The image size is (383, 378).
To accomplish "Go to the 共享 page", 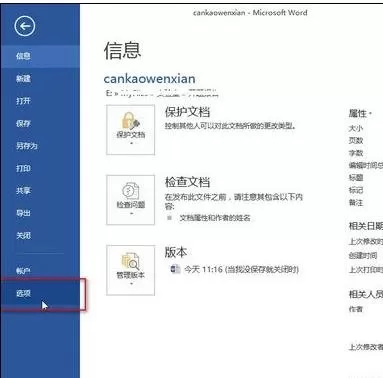I will point(40,191).
